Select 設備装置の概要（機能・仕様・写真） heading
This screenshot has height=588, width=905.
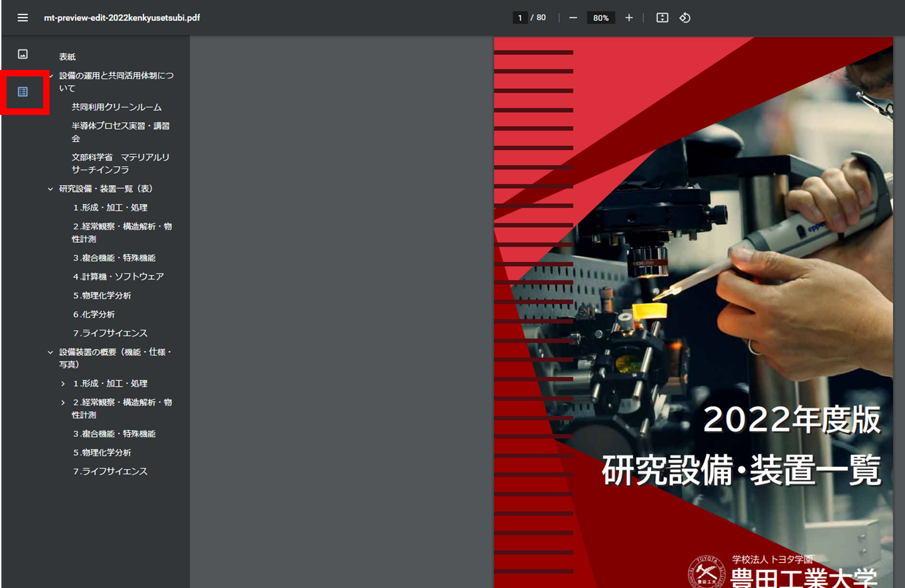(115, 358)
